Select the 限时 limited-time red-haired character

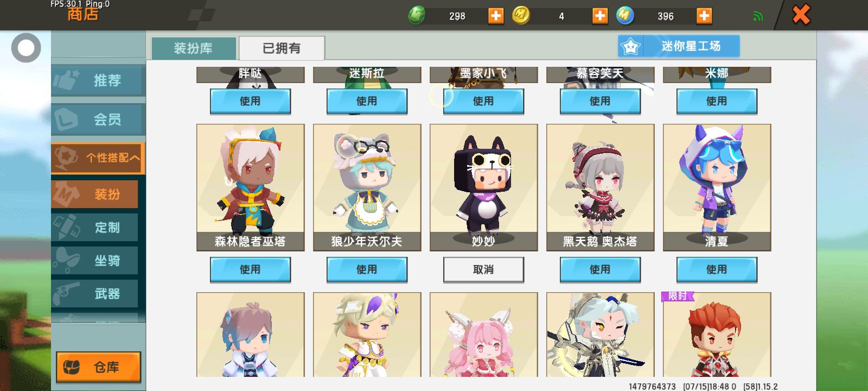click(x=717, y=334)
